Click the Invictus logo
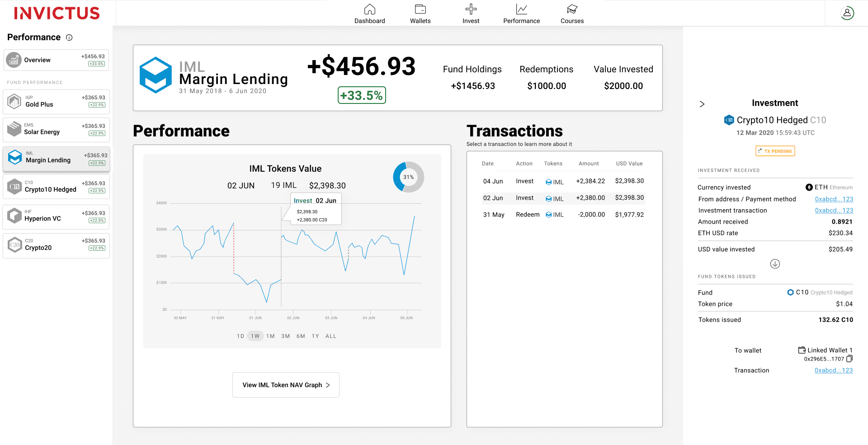The height and width of the screenshot is (445, 868). (x=57, y=13)
